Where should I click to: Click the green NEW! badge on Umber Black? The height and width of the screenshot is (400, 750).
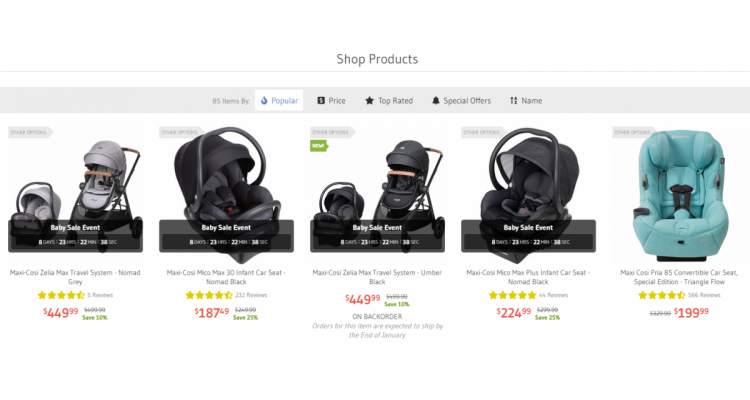click(x=319, y=145)
